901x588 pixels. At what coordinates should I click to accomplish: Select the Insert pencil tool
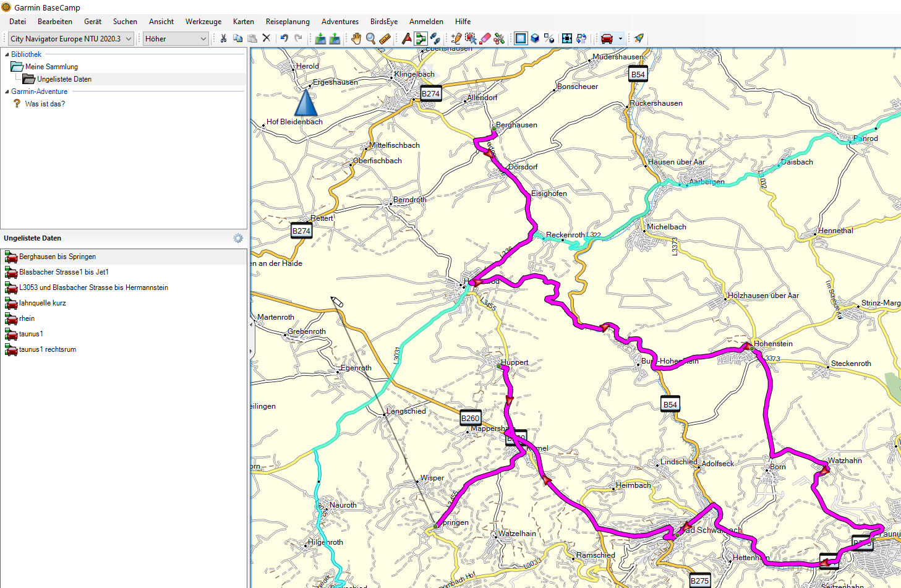[456, 38]
